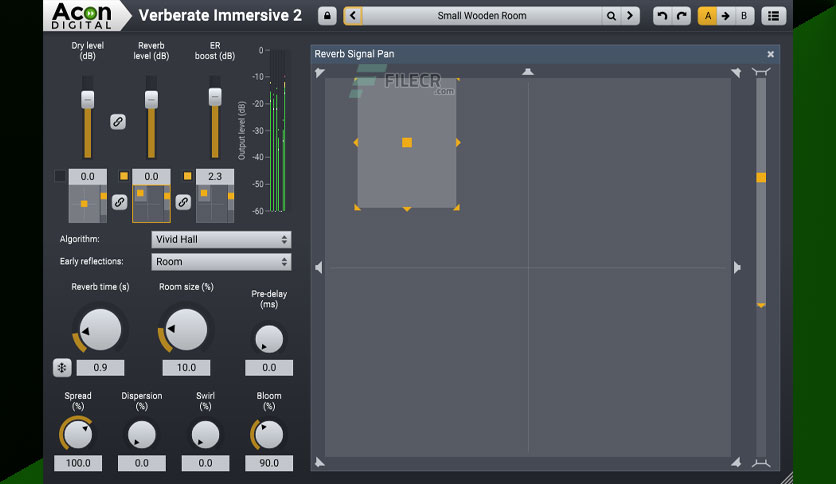This screenshot has width=836, height=484.
Task: Go to next preset arrow
Action: coord(630,15)
